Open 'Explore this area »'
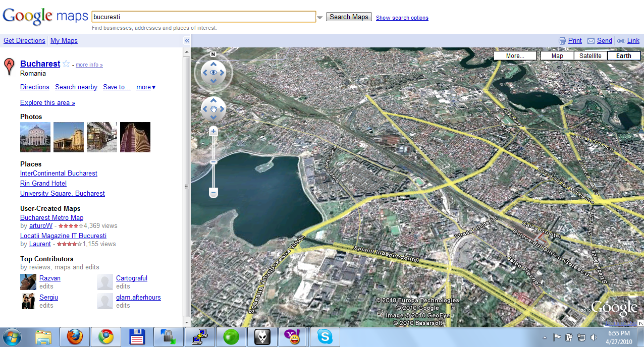Image resolution: width=644 pixels, height=347 pixels. point(47,103)
